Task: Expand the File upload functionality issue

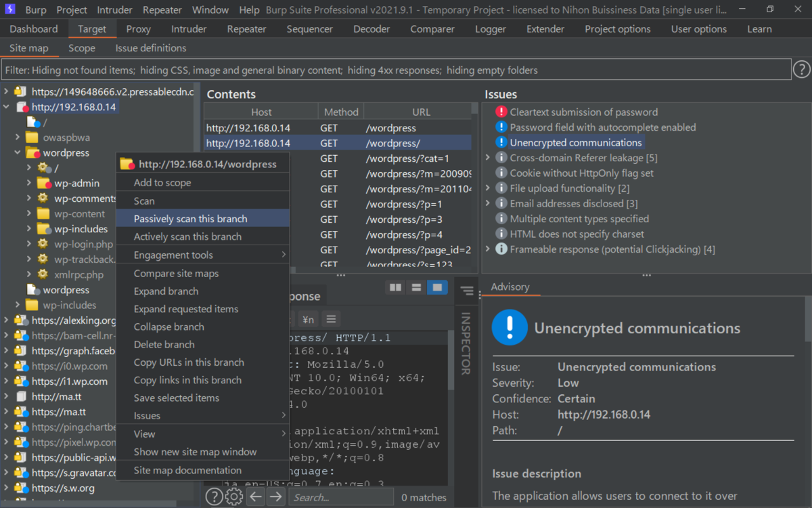Action: click(488, 188)
